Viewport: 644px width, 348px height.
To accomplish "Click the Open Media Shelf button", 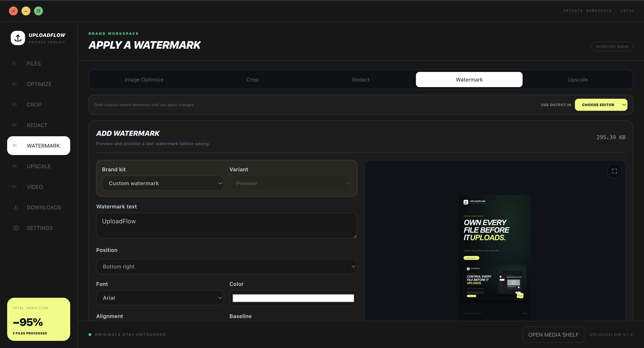I will pyautogui.click(x=553, y=335).
